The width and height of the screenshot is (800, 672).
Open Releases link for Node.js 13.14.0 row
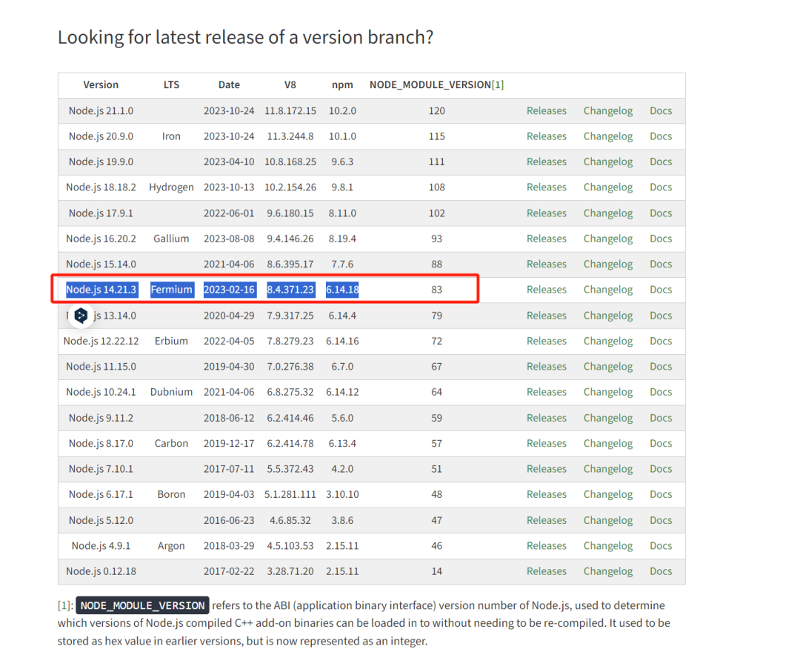tap(547, 316)
